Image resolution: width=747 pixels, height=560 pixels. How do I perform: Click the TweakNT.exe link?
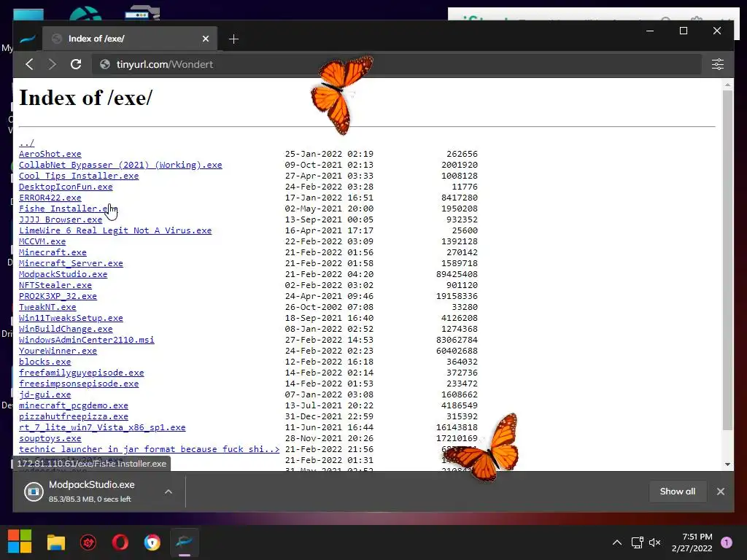[x=47, y=307]
